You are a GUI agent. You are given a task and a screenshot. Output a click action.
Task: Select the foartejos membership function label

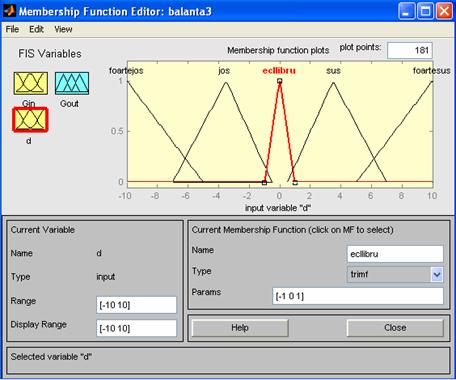point(126,71)
